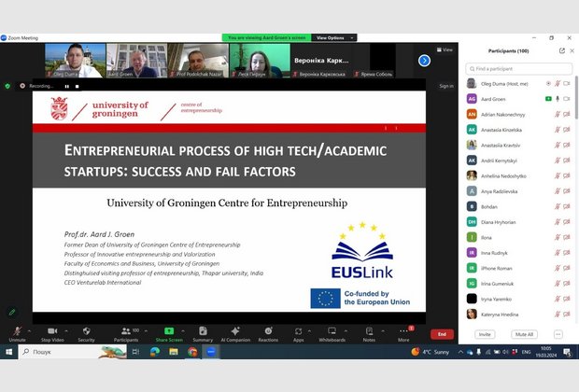
Task: Open Google Chrome from taskbar
Action: pyautogui.click(x=192, y=352)
